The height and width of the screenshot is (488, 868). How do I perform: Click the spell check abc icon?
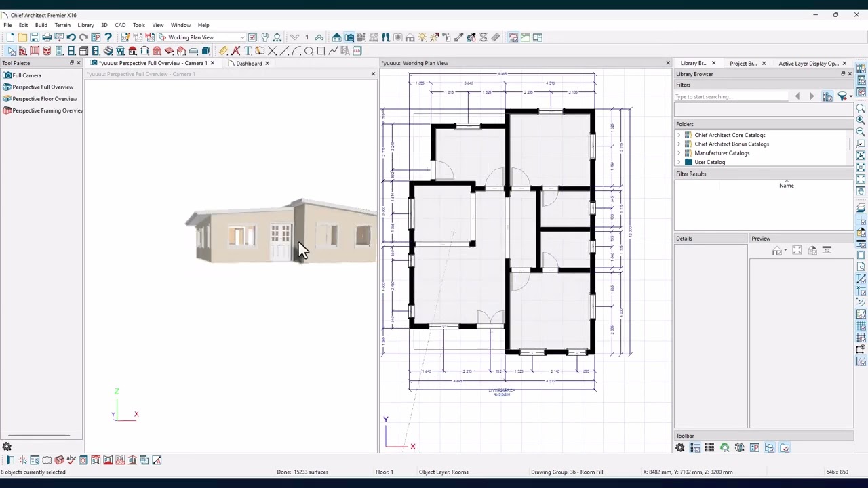pos(71,460)
